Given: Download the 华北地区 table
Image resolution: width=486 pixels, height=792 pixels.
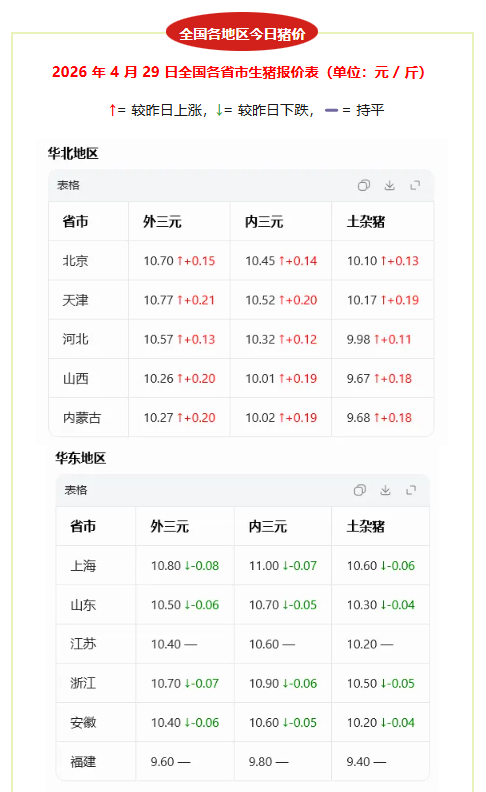Looking at the screenshot, I should point(390,185).
